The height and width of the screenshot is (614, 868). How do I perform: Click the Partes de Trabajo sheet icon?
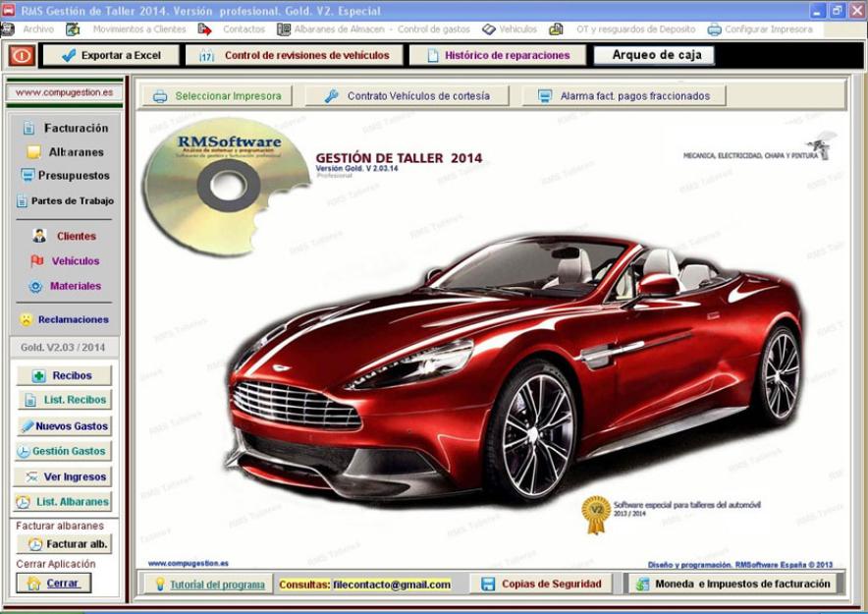tap(22, 201)
